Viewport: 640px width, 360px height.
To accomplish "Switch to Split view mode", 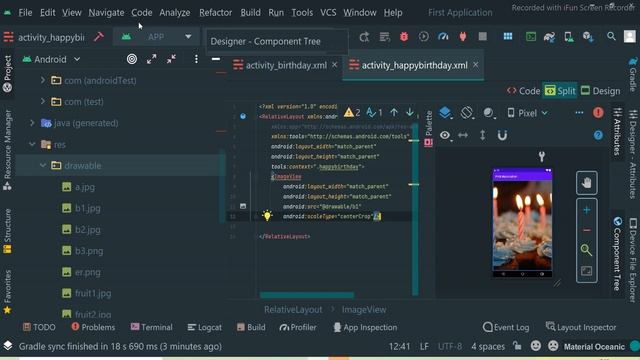I will [x=560, y=91].
